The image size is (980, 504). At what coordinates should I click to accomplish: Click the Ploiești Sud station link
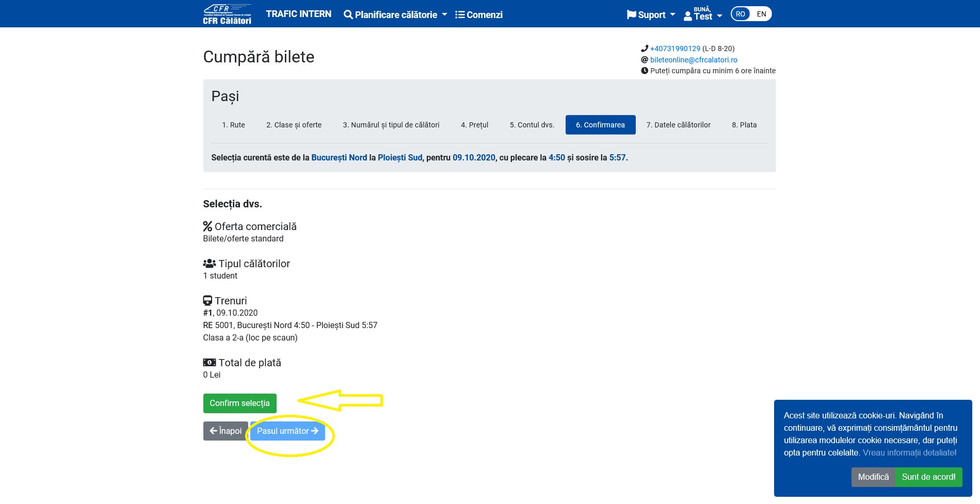pos(400,158)
